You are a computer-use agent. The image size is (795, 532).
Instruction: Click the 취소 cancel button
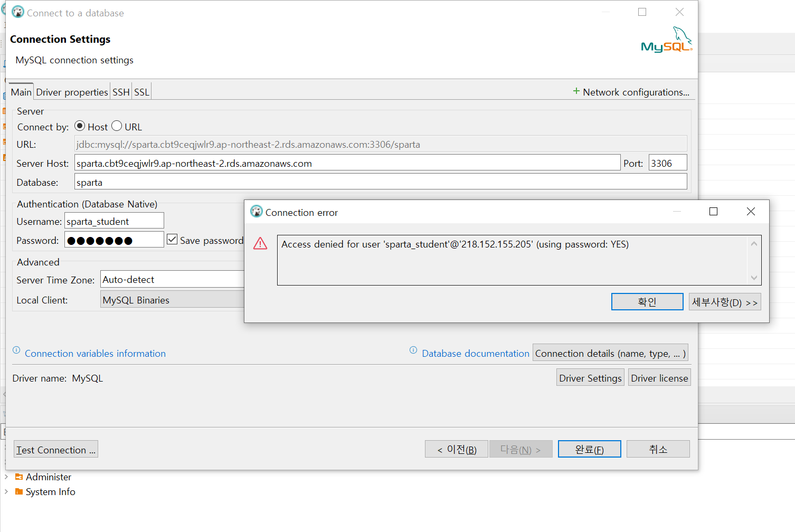(658, 449)
